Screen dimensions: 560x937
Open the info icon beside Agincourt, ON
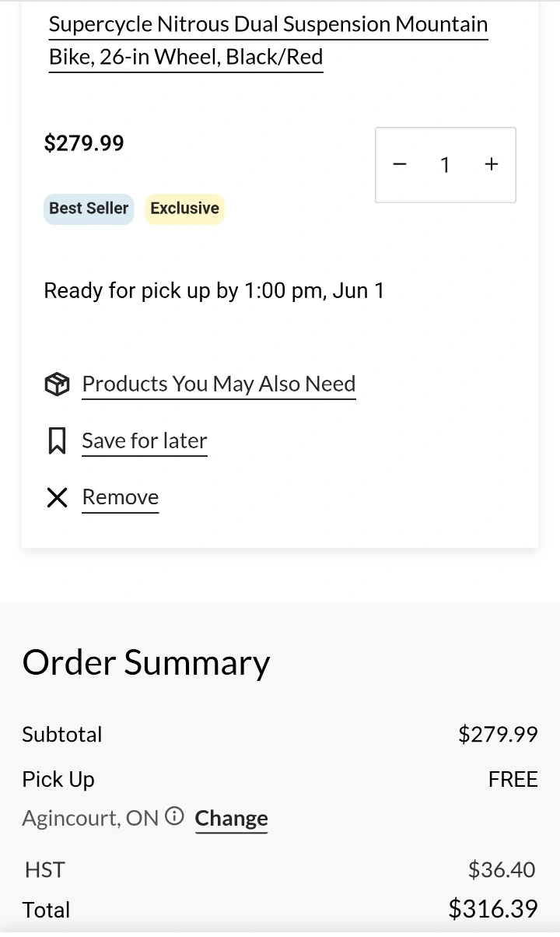click(175, 816)
